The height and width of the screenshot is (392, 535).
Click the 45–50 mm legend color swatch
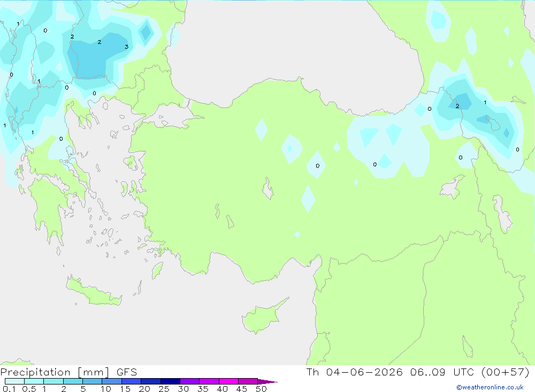[248, 381]
